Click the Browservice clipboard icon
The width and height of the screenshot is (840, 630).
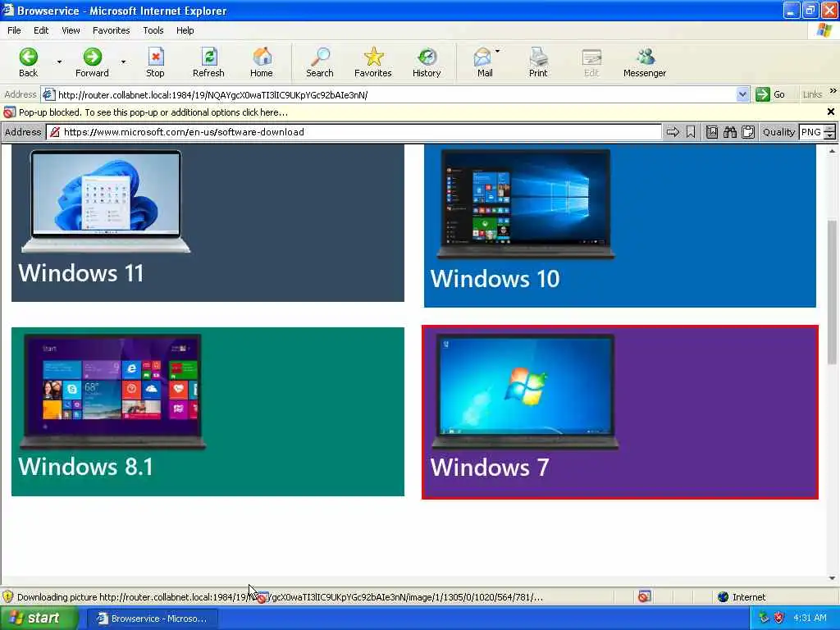[x=748, y=132]
